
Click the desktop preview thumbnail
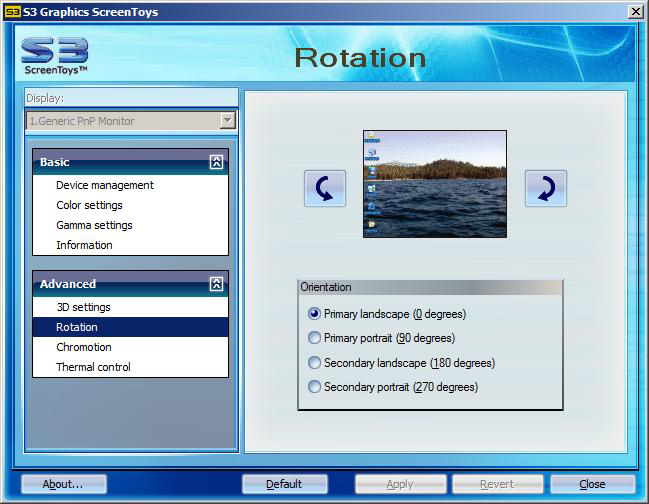tap(434, 184)
